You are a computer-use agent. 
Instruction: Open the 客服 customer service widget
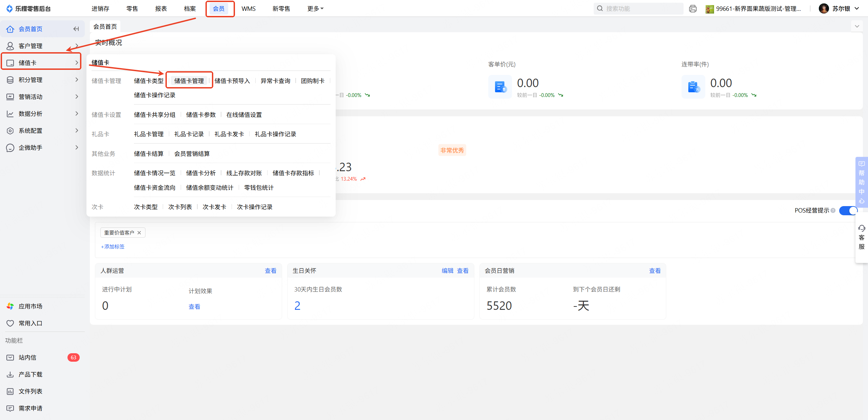click(x=861, y=237)
